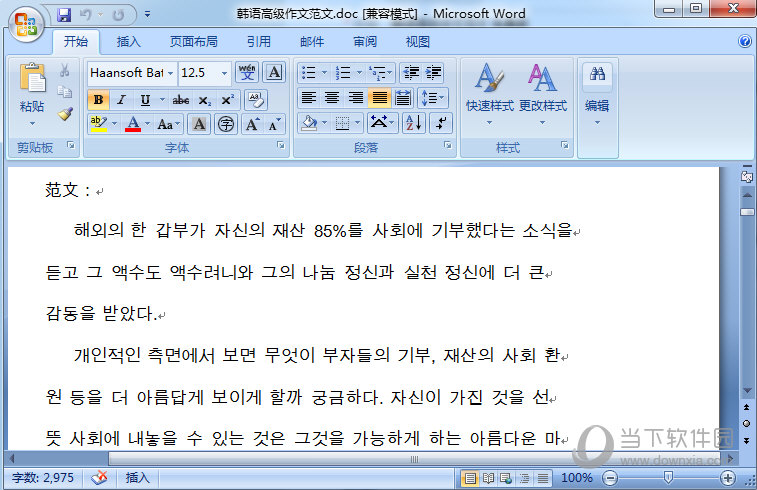Click the enclosed character 字 icon

(x=226, y=124)
